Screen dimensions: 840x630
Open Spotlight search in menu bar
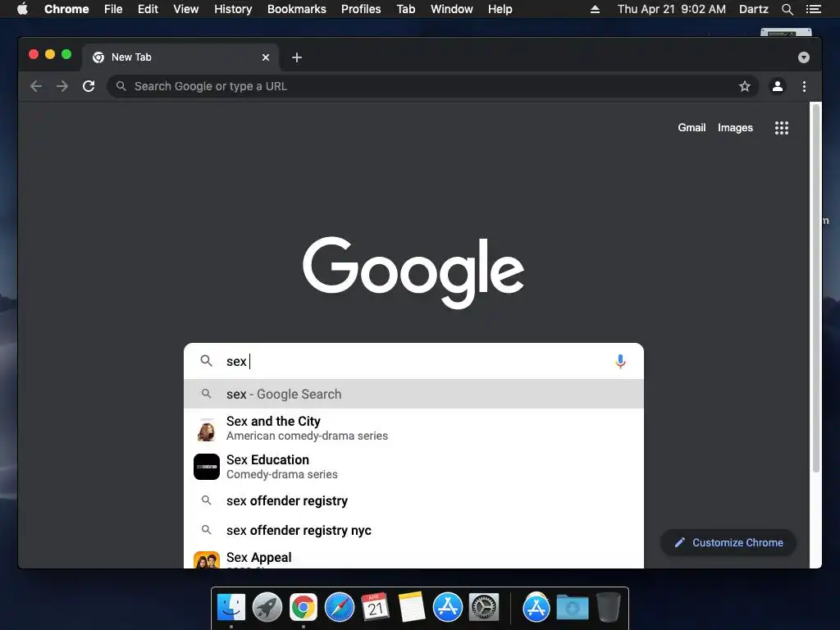tap(787, 9)
